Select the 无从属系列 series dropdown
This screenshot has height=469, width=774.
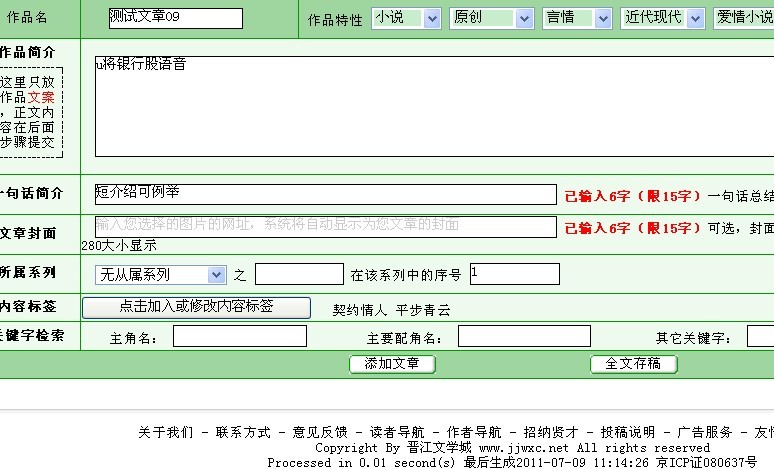click(x=160, y=274)
